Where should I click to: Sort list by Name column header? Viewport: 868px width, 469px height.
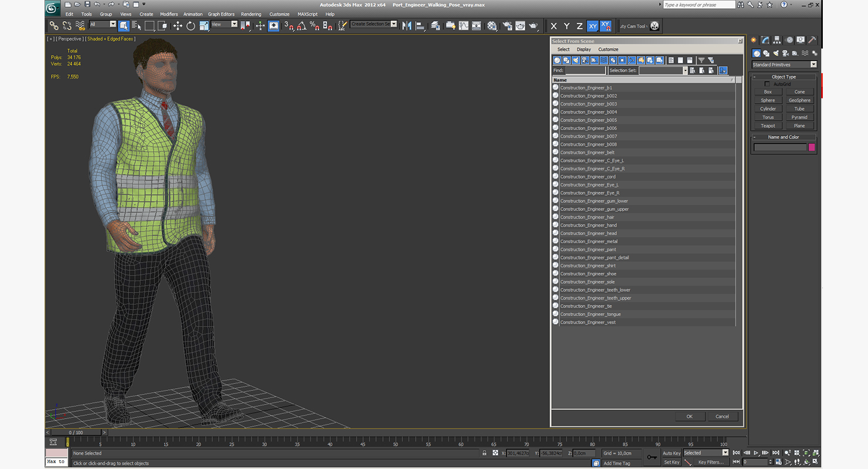[x=643, y=80]
